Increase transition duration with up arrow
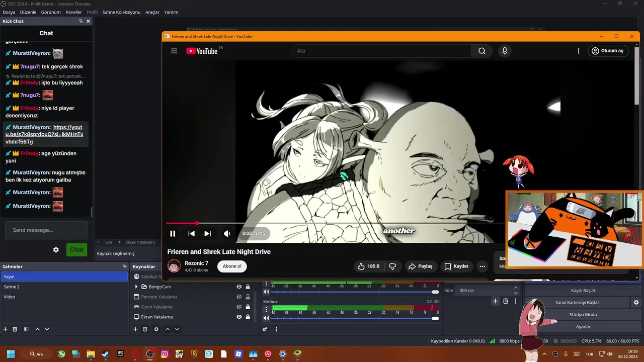This screenshot has width=644, height=362. [515, 288]
